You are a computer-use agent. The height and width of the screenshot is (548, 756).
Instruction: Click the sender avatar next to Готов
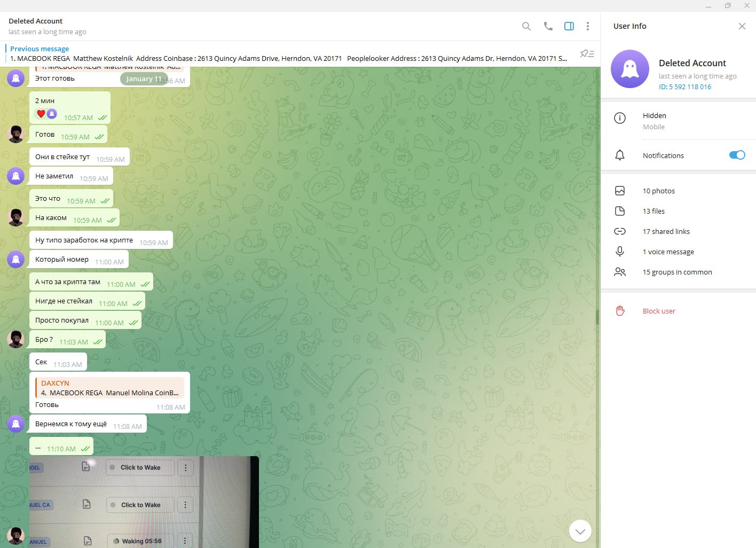[16, 134]
